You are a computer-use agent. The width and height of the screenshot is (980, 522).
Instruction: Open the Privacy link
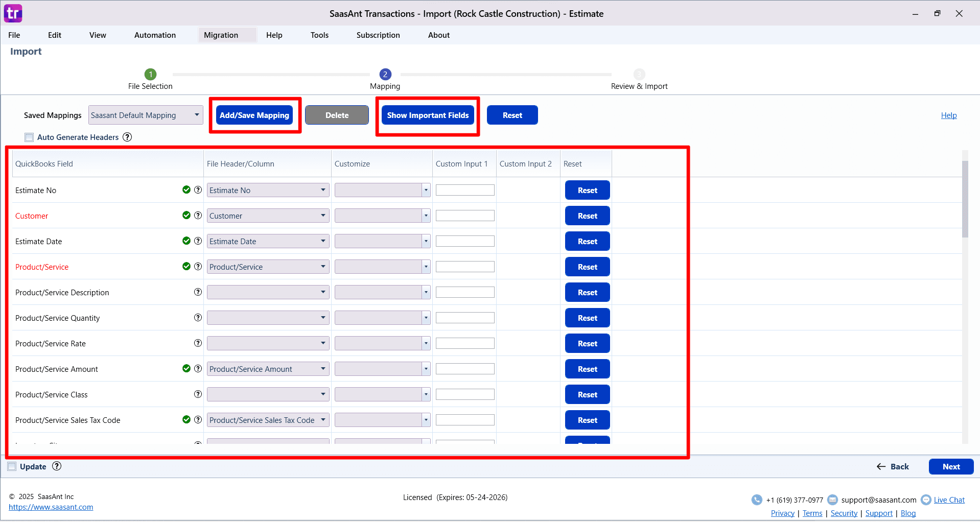tap(782, 513)
